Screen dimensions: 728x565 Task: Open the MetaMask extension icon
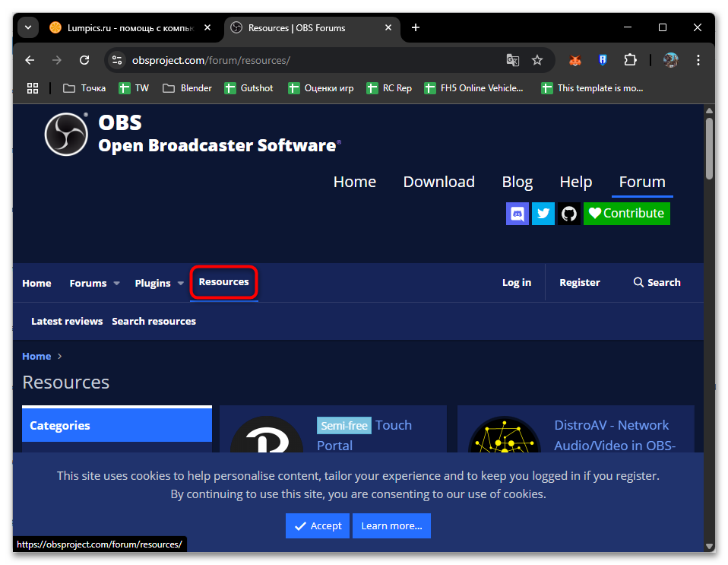coord(574,60)
